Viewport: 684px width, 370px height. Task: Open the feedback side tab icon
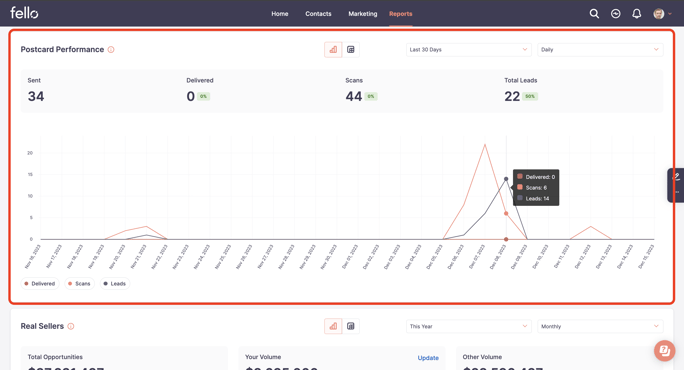(676, 177)
